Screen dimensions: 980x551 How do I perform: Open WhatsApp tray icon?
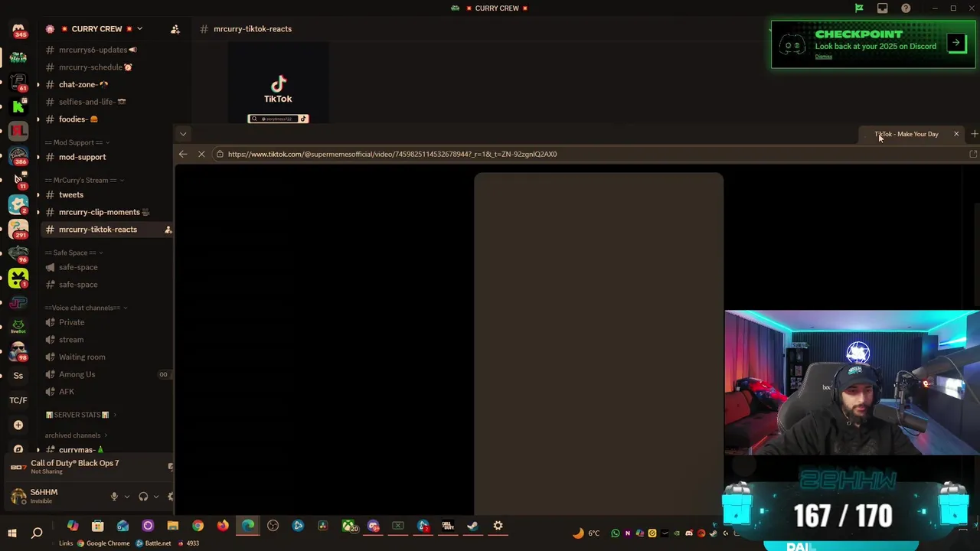point(616,533)
